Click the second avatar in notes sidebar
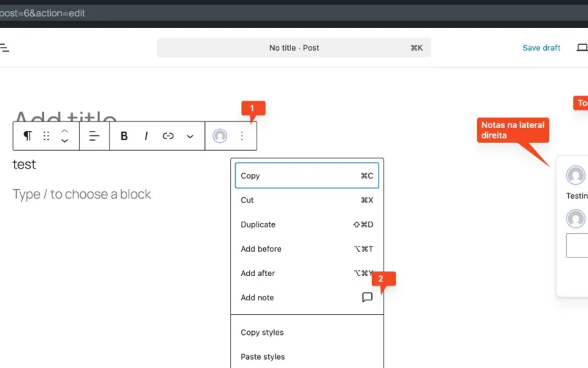Image resolution: width=588 pixels, height=368 pixels. (x=576, y=219)
